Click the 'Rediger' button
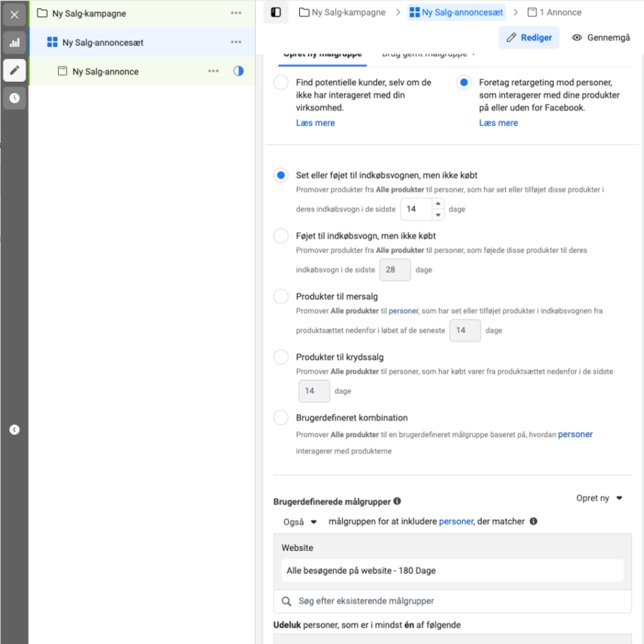644x644 pixels. pos(529,38)
